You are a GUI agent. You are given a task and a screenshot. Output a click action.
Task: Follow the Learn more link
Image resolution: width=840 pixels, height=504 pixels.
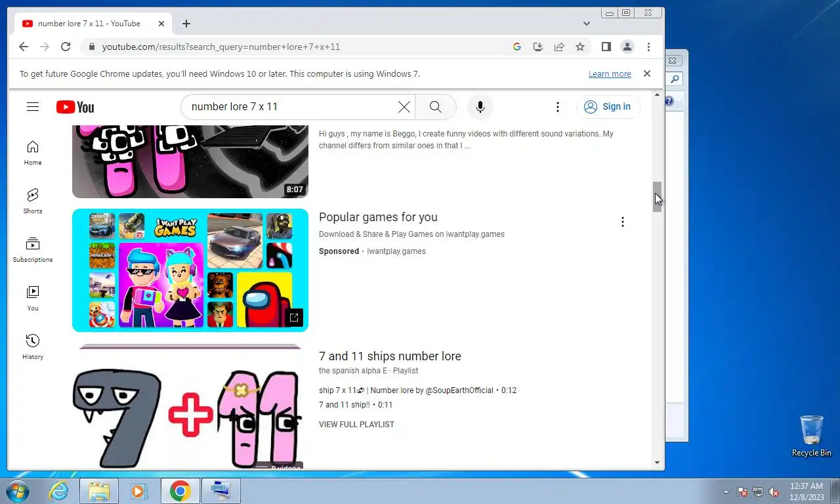point(610,74)
